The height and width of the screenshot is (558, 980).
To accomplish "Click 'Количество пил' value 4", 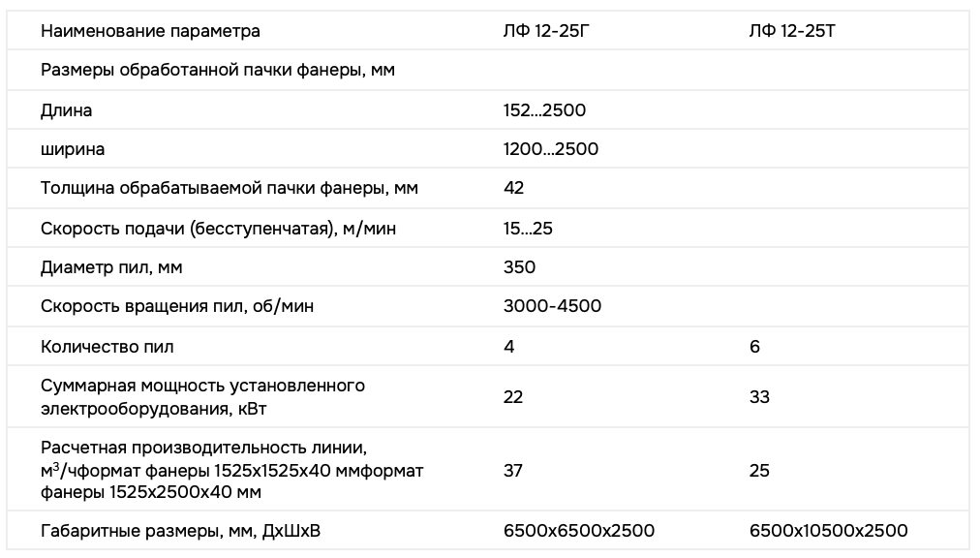I will [x=508, y=347].
